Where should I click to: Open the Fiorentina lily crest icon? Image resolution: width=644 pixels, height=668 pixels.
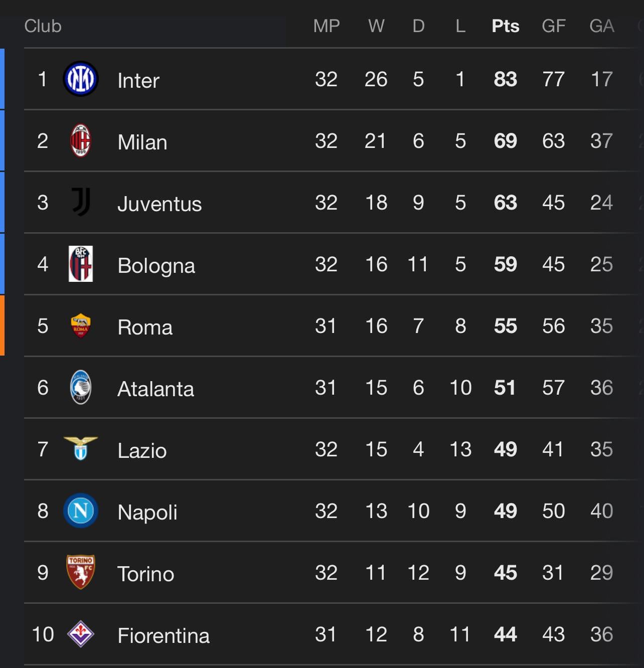(80, 634)
